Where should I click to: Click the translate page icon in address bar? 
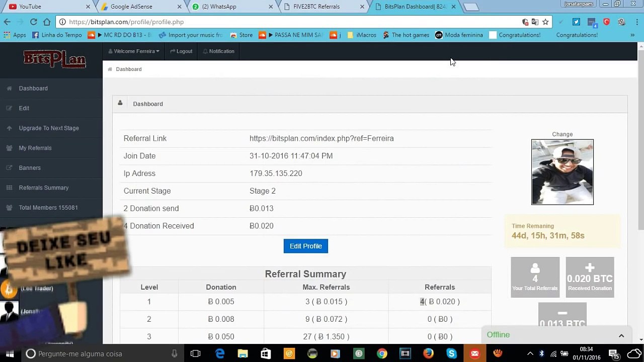click(x=535, y=22)
